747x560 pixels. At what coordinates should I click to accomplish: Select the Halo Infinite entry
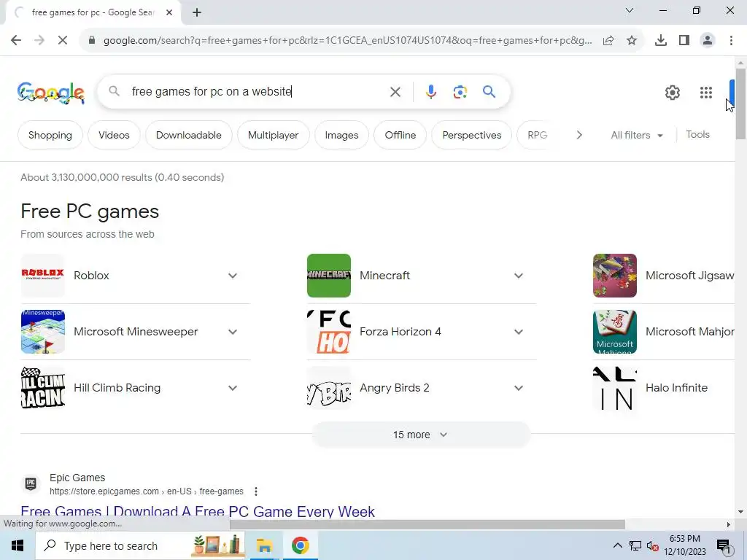point(664,388)
